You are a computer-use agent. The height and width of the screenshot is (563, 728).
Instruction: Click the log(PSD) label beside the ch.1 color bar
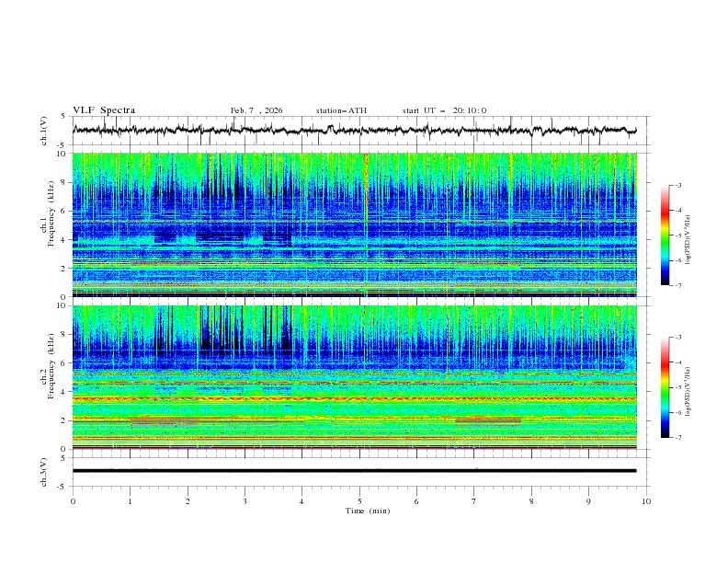pos(688,240)
